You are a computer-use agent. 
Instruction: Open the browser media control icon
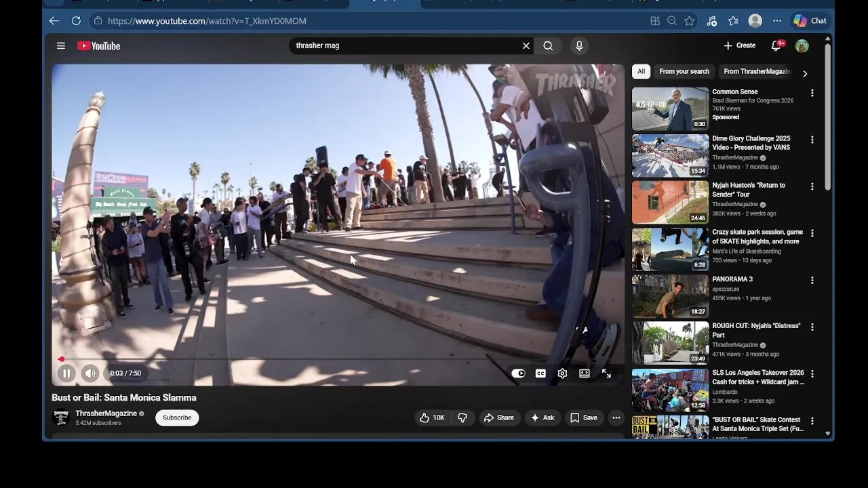(712, 21)
